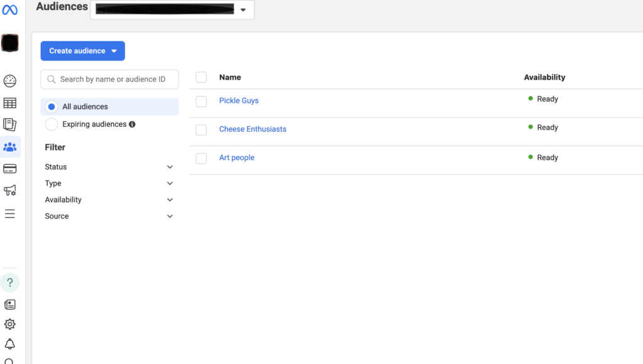Image resolution: width=643 pixels, height=364 pixels.
Task: Open the Pickle Guys audience link
Action: coord(239,100)
